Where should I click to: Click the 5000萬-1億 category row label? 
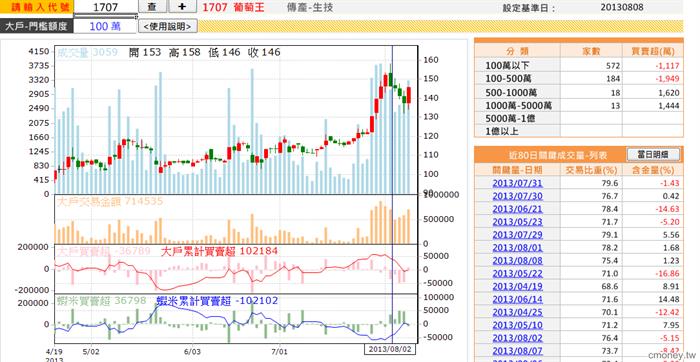pyautogui.click(x=510, y=119)
